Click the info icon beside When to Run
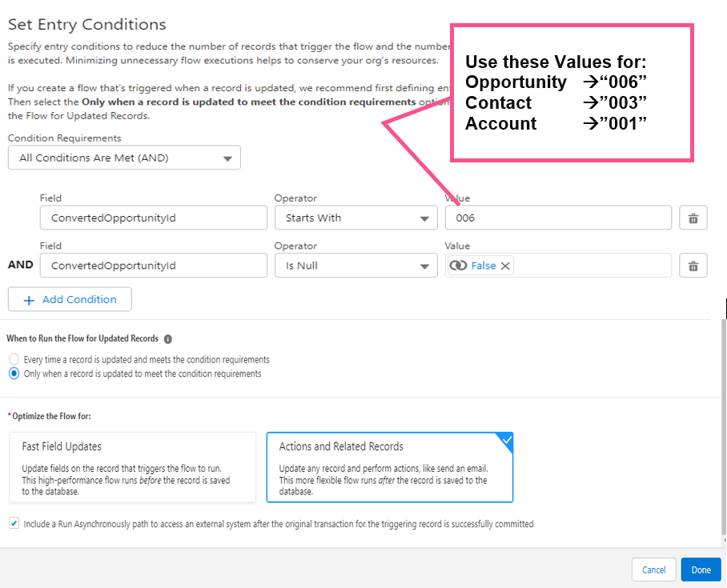This screenshot has height=588, width=727. tap(167, 339)
